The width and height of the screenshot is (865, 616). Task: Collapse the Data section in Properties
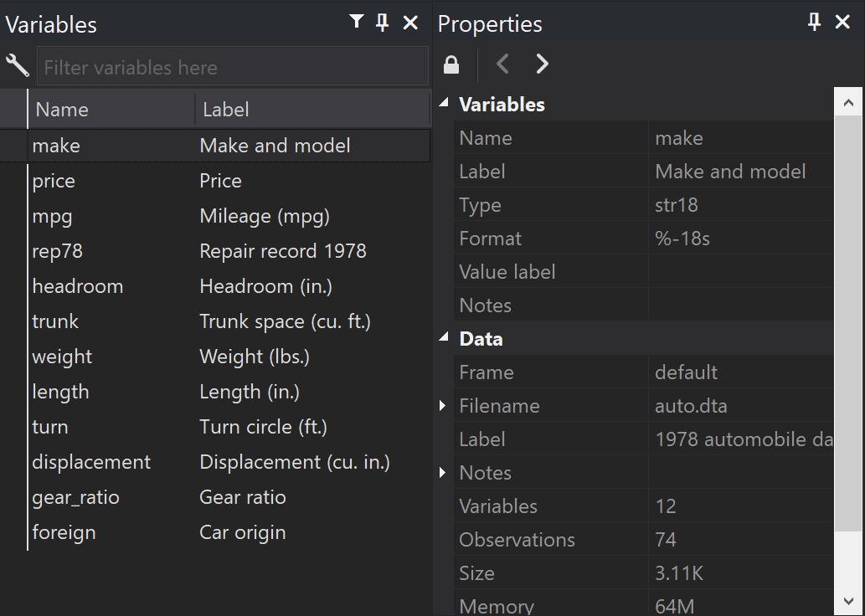[444, 338]
